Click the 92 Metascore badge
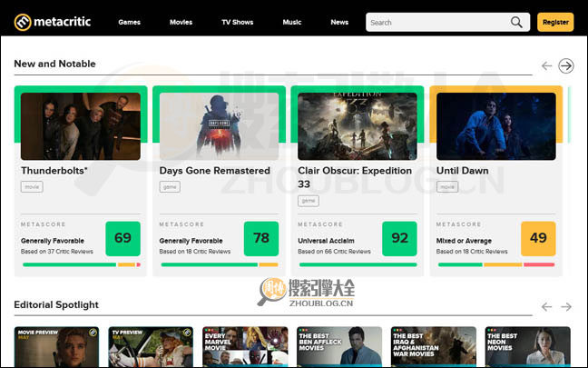 tap(399, 238)
